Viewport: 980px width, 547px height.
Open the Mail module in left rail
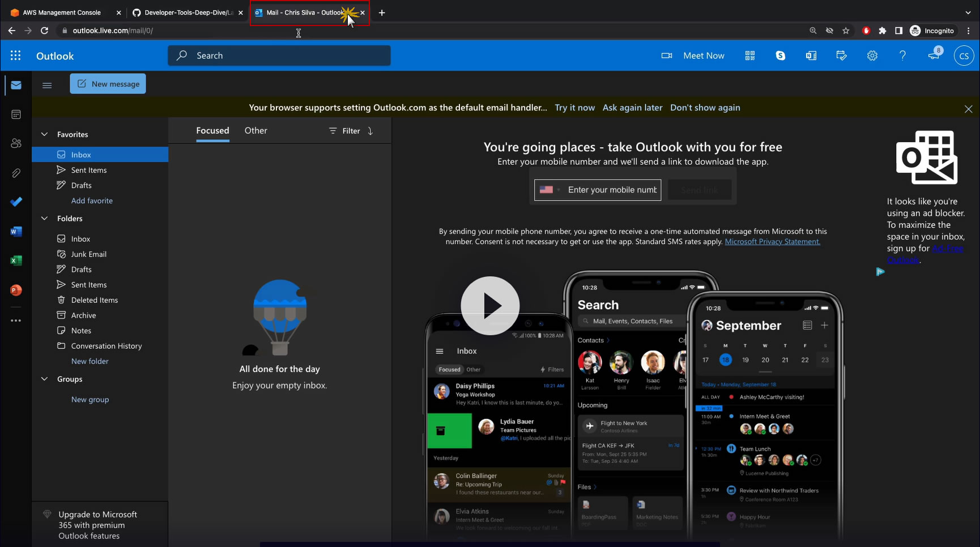16,86
